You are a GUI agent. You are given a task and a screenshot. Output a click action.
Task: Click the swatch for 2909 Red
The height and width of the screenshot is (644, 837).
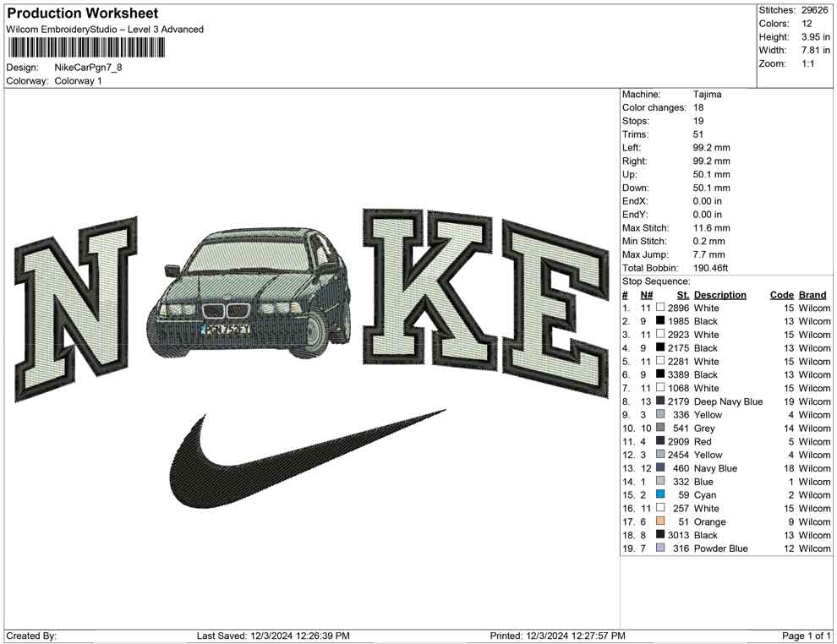660,440
